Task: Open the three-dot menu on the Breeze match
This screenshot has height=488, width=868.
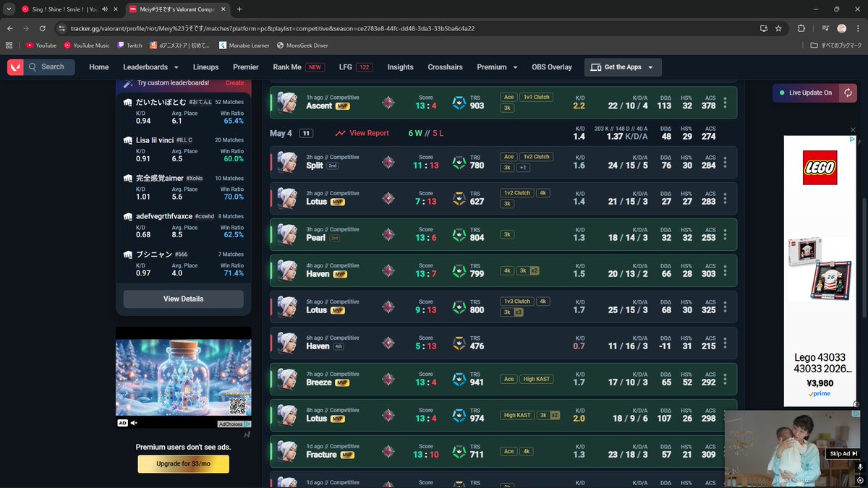Action: click(x=726, y=380)
